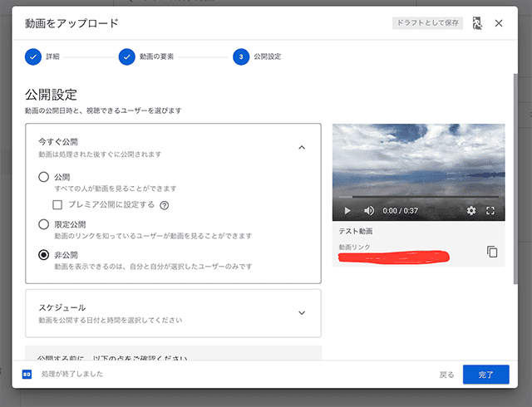The height and width of the screenshot is (407, 532).
Task: Click the テスト動画 title text
Action: (x=356, y=231)
